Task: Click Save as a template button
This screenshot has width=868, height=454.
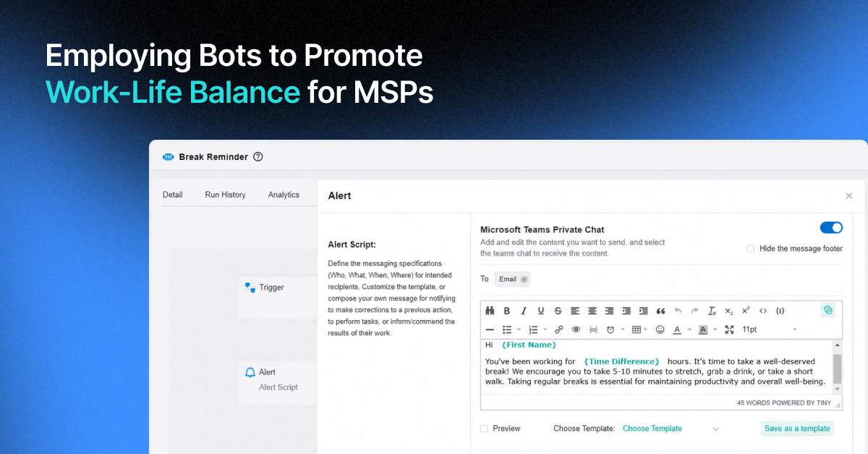Action: point(797,429)
